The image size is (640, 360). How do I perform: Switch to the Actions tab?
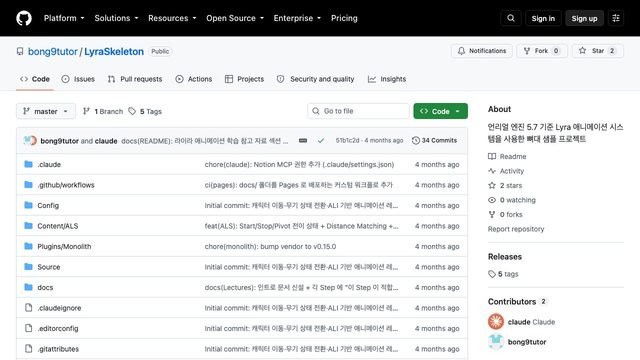click(194, 79)
